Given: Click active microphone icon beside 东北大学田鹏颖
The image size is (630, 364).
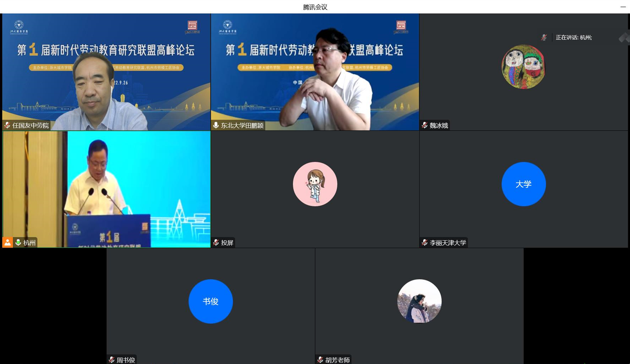Looking at the screenshot, I should [216, 125].
